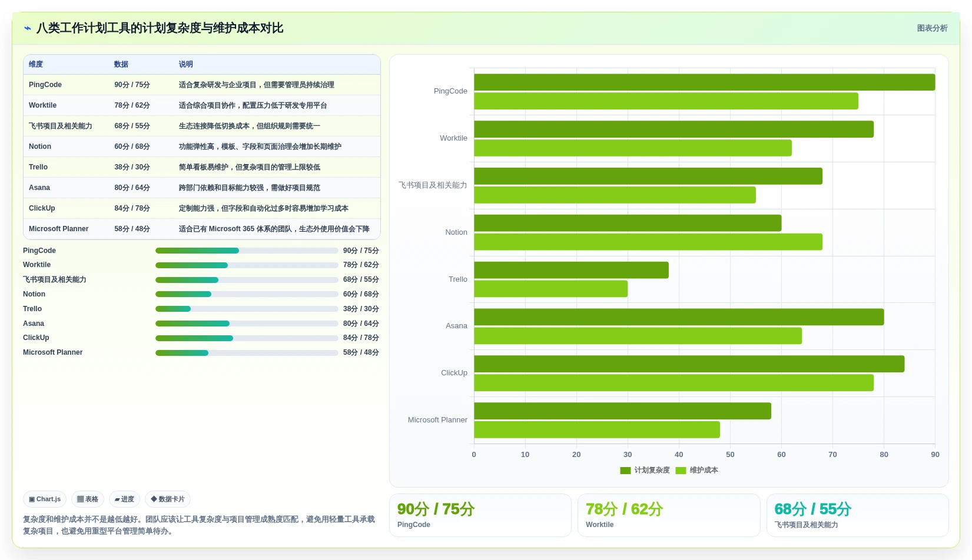Click the Asana dark green chart bar

coord(679,317)
